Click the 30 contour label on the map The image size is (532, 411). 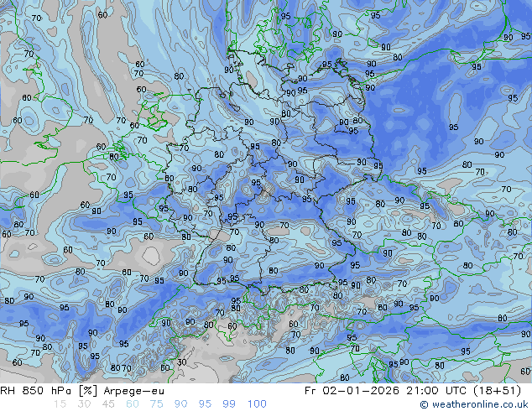pyautogui.click(x=181, y=362)
